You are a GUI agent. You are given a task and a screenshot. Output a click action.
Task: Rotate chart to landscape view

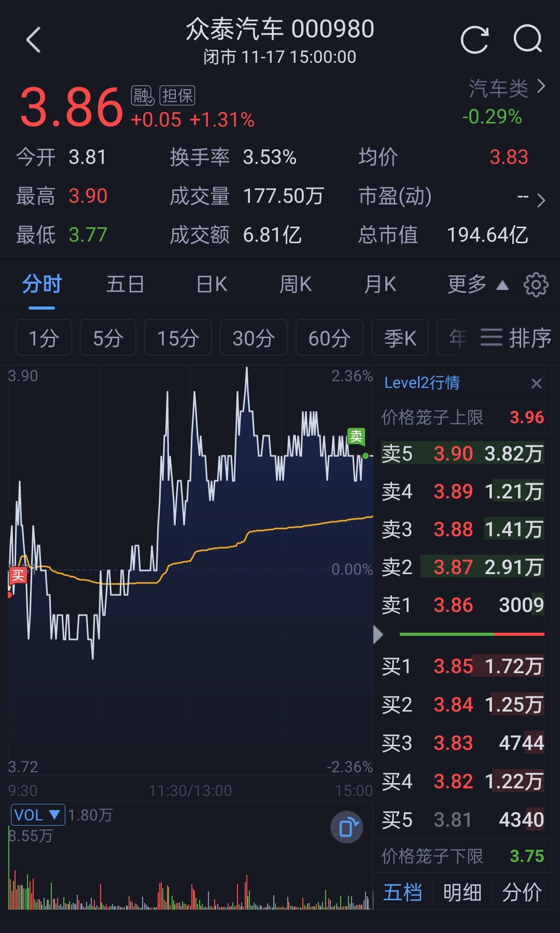[347, 827]
